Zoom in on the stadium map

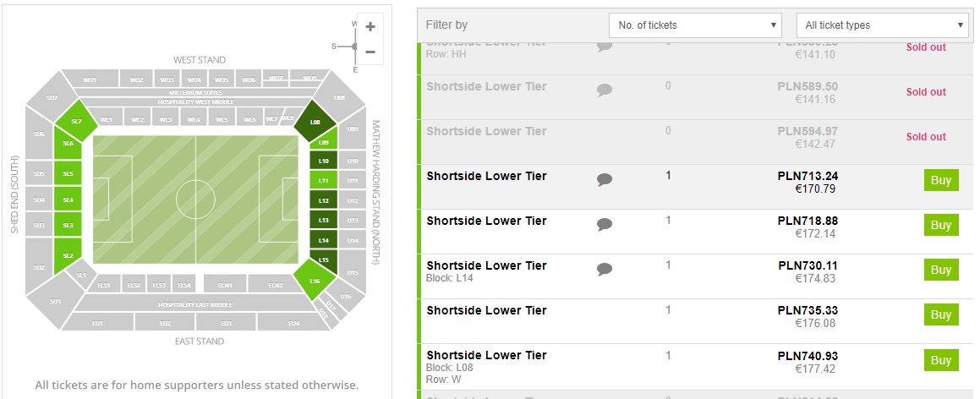[x=370, y=27]
